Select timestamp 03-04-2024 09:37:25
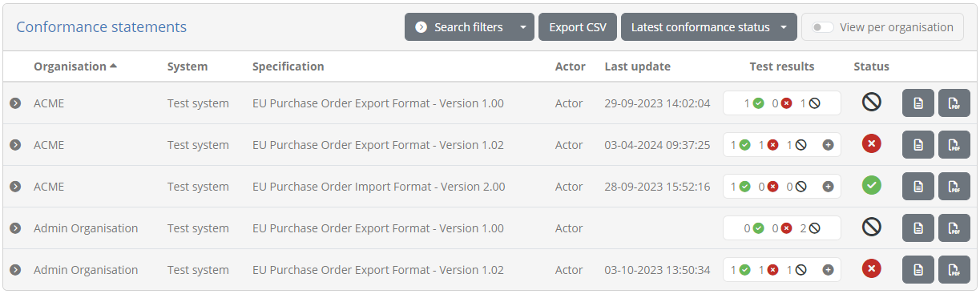 point(658,145)
